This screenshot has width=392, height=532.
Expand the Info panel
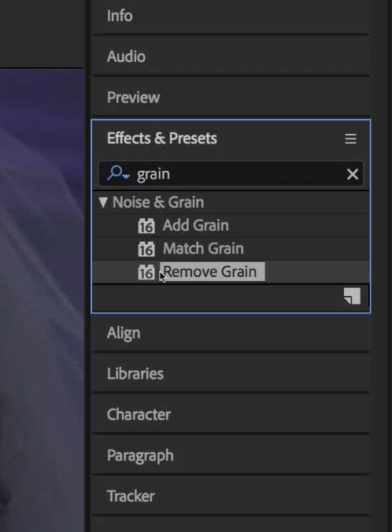231,16
